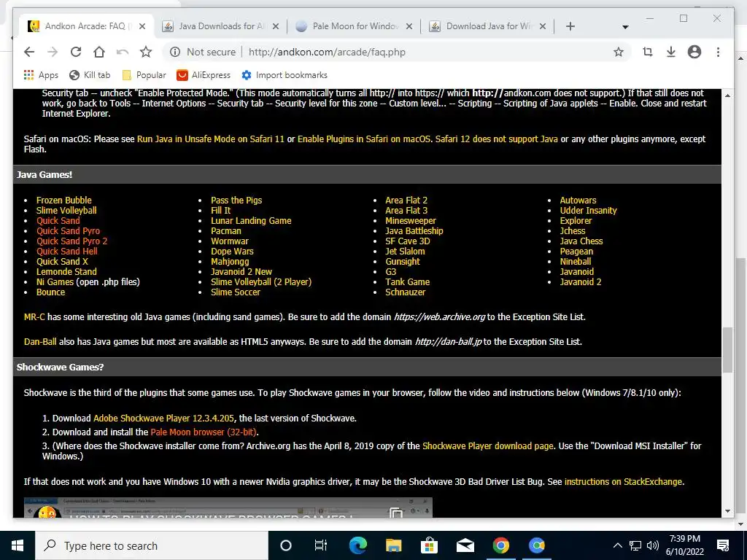Open the Lunar Landing Game link

(x=251, y=220)
